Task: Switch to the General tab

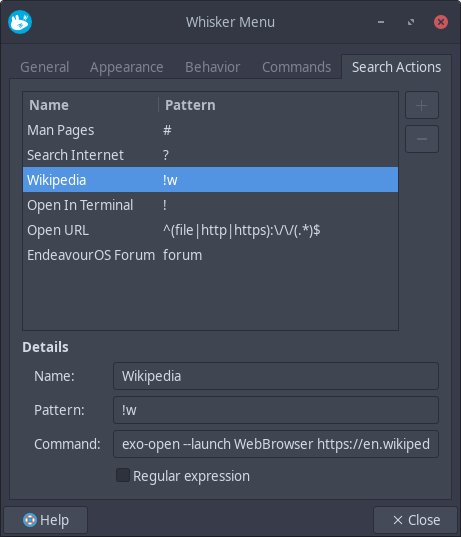Action: (x=45, y=67)
